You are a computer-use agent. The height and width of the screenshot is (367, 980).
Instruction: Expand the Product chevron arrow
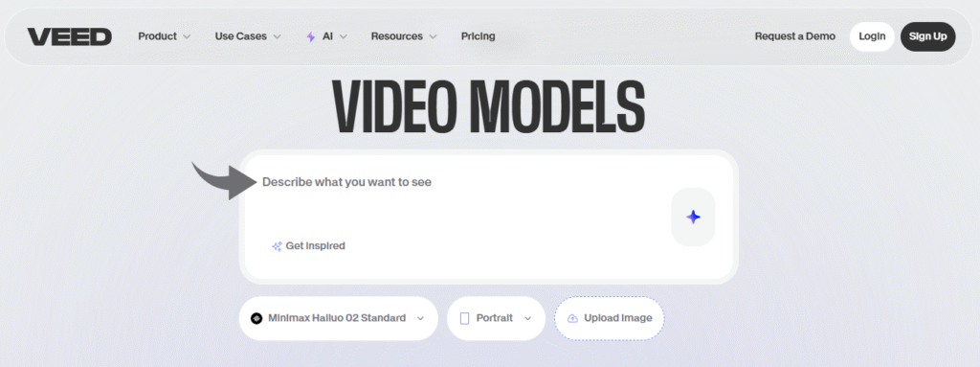[x=187, y=37]
